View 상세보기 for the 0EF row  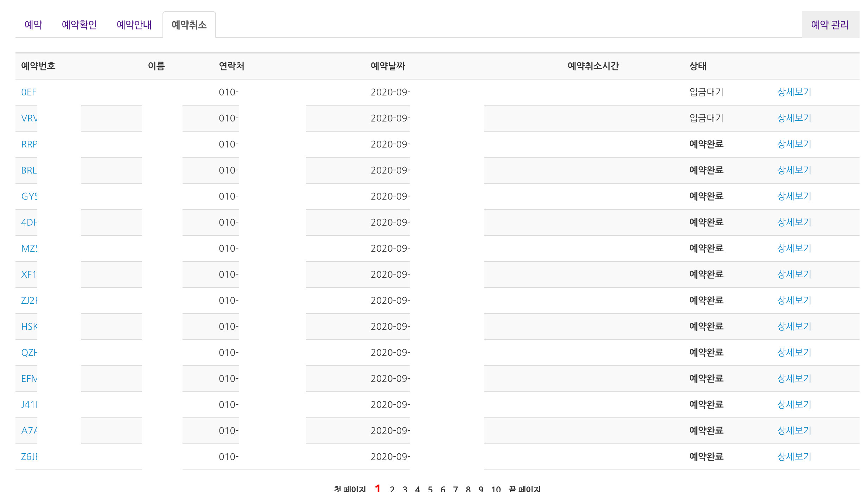point(794,92)
